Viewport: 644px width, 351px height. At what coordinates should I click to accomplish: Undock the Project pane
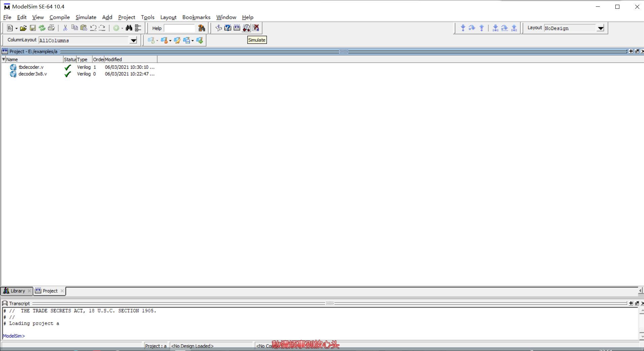tap(637, 51)
